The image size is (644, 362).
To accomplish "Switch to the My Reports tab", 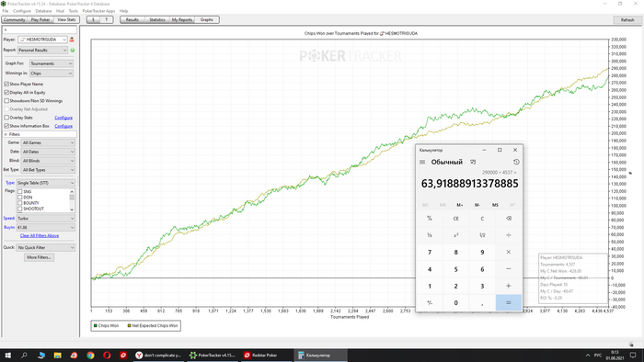I will (182, 19).
